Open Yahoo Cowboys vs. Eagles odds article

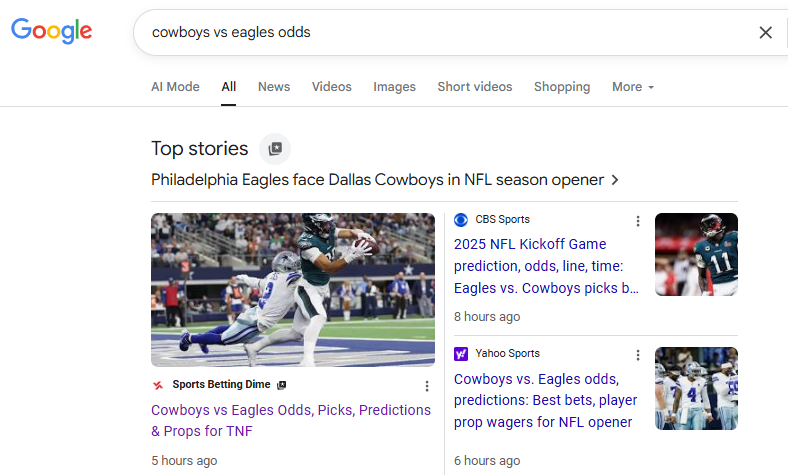(545, 401)
